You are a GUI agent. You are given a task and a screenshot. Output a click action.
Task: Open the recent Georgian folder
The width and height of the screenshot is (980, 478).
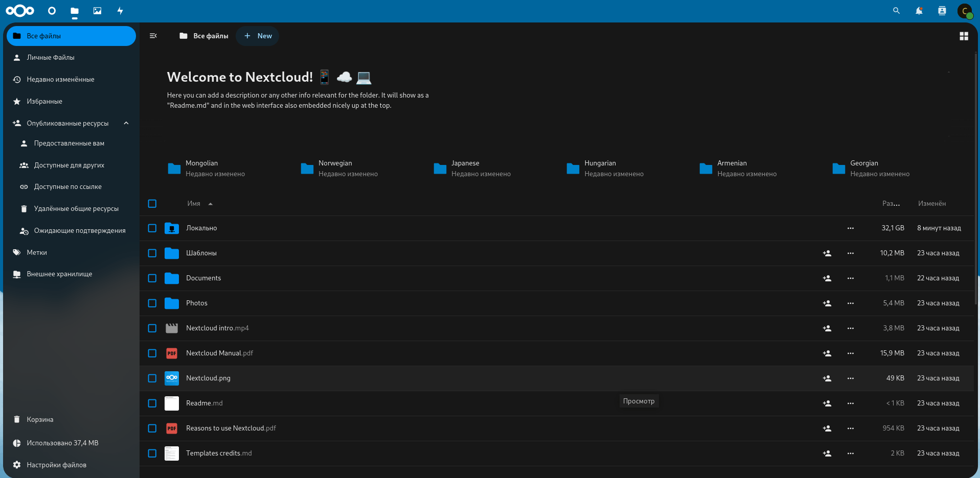(x=871, y=169)
